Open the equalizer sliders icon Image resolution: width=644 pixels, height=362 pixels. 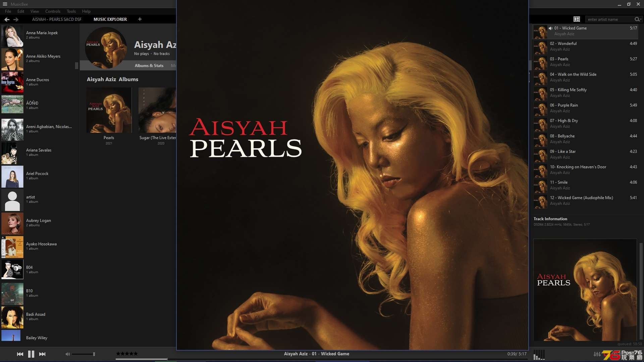click(597, 354)
